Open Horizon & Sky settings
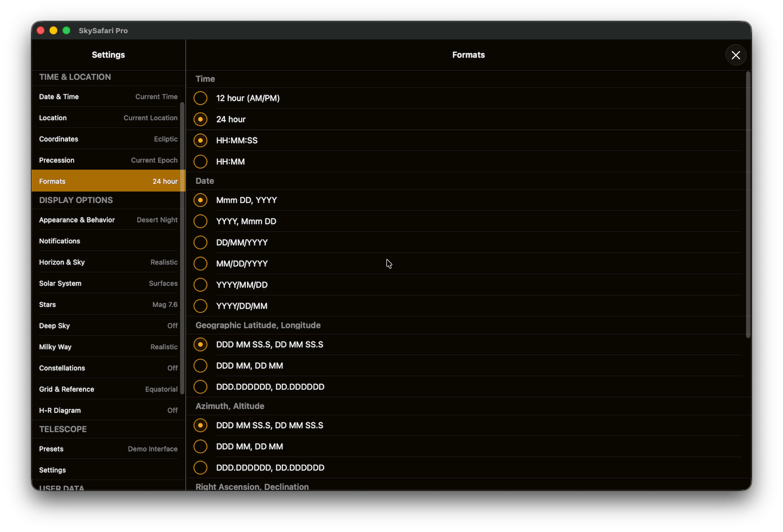783x532 pixels. 108,262
